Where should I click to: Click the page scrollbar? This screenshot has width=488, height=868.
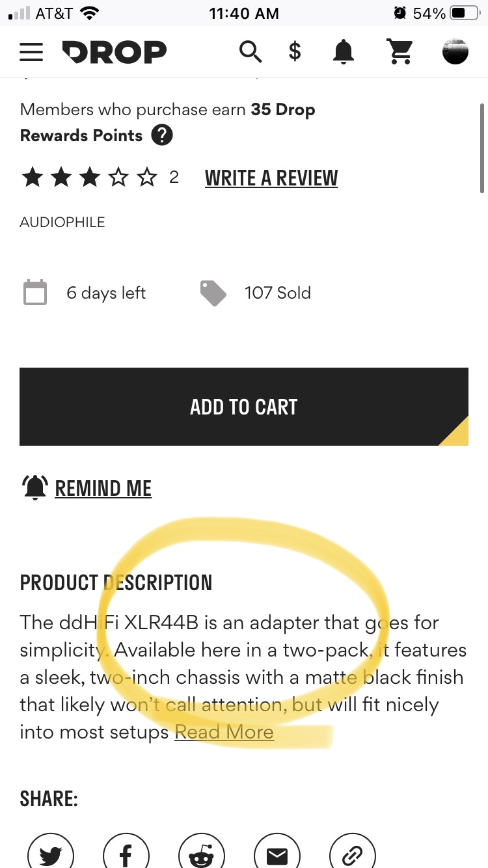tap(481, 148)
